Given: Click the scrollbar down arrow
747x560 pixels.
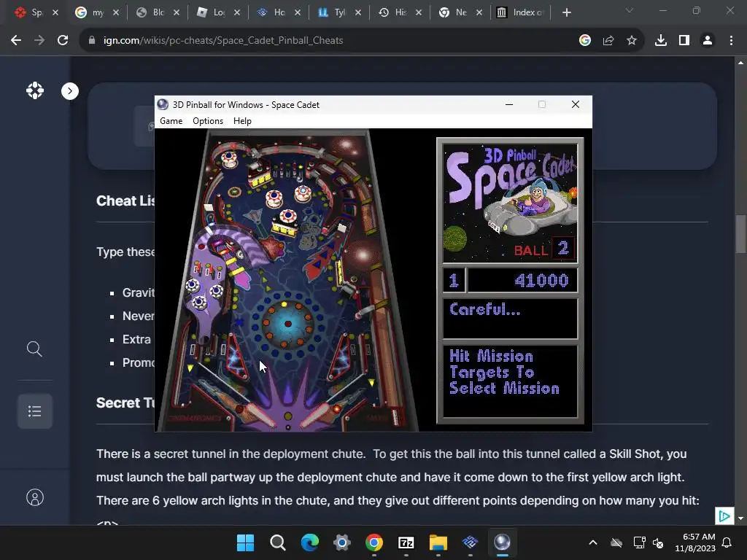Looking at the screenshot, I should [x=740, y=518].
